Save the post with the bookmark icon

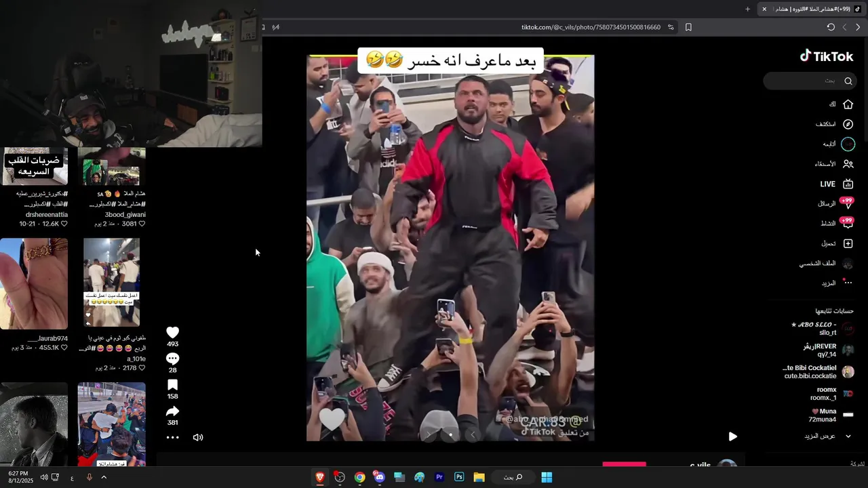pyautogui.click(x=173, y=385)
